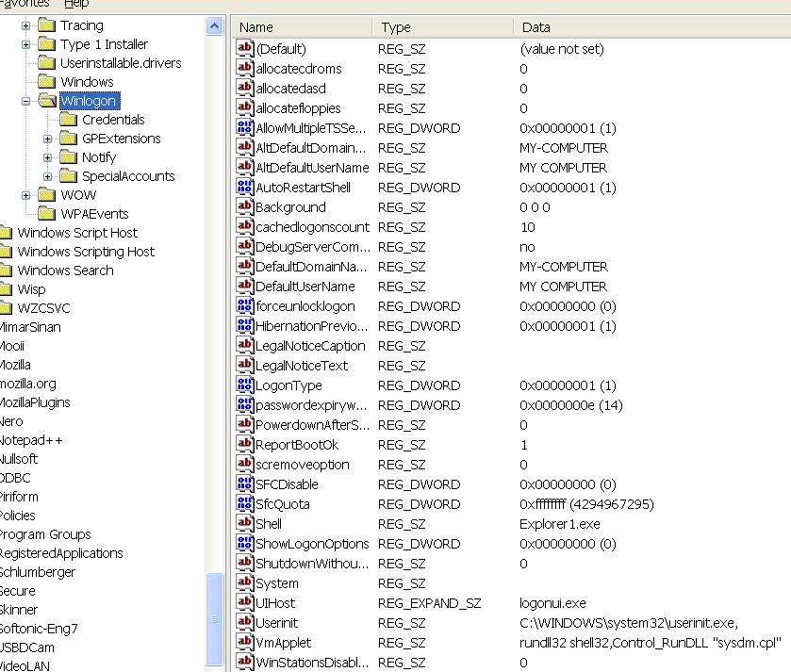This screenshot has height=672, width=791.
Task: Click the Windows Search folder icon
Action: tap(6, 270)
